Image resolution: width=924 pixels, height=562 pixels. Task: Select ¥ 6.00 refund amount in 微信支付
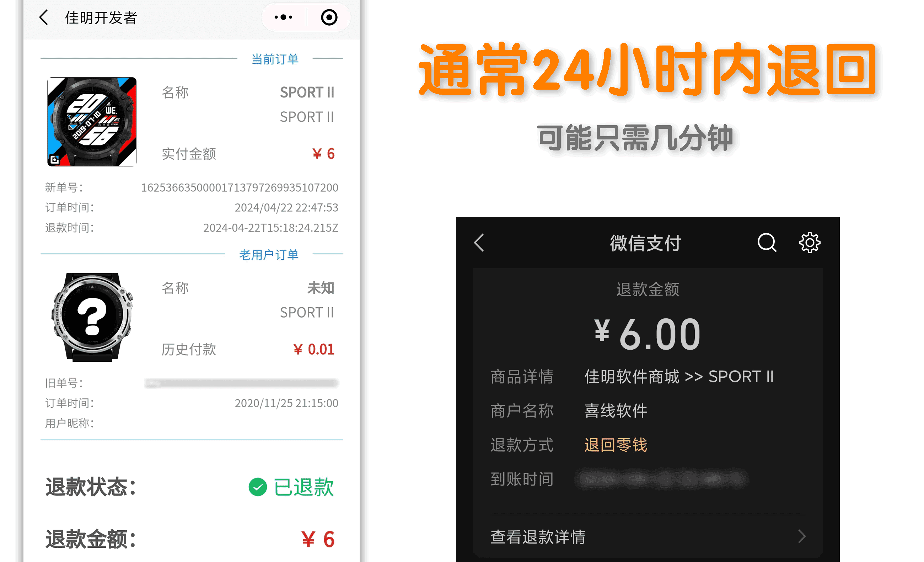[647, 334]
